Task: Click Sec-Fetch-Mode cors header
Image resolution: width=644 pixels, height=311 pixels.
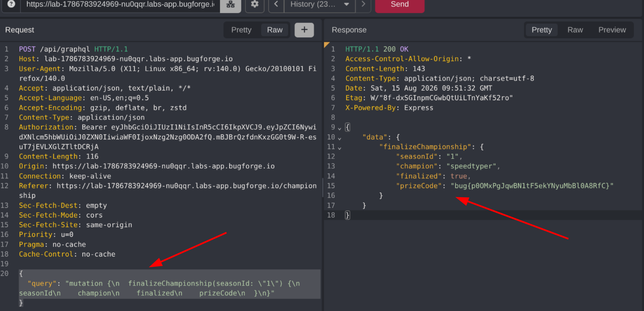Action: 61,215
